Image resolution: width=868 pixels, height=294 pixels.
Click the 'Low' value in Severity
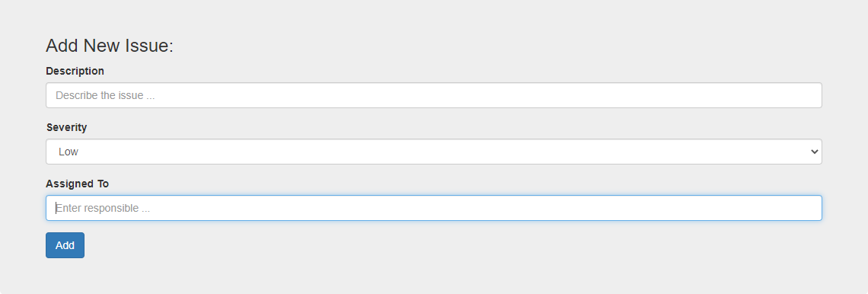(x=68, y=152)
